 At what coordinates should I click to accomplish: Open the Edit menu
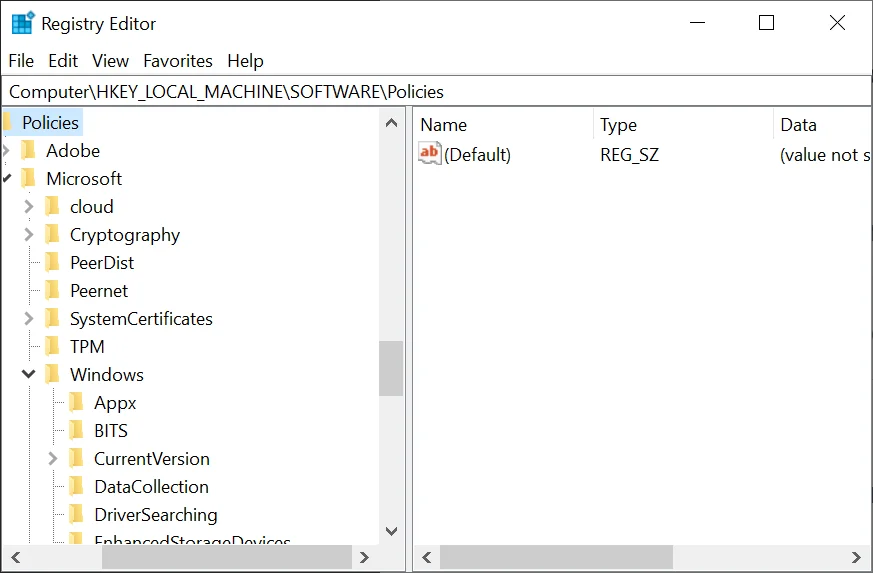(63, 61)
